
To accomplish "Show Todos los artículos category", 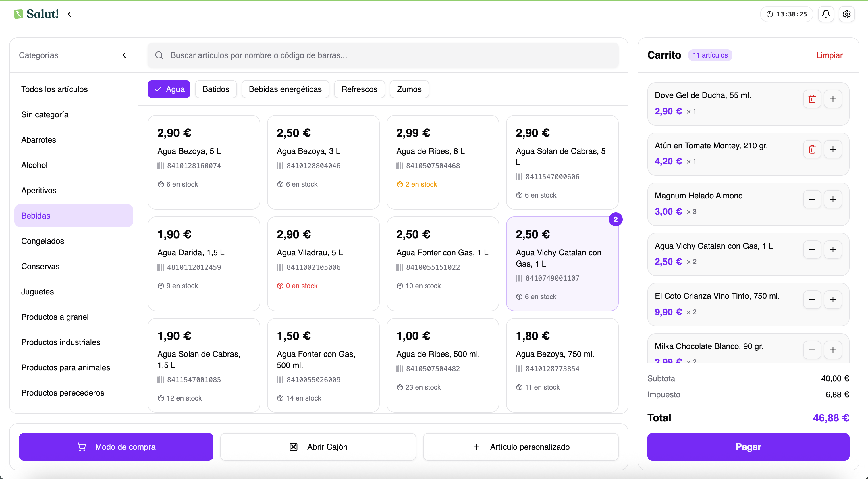I will [74, 89].
